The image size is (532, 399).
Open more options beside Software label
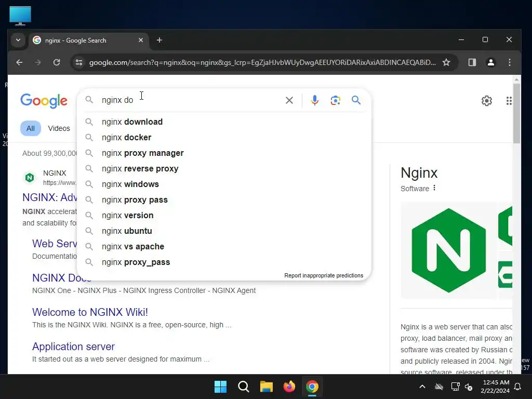[434, 188]
